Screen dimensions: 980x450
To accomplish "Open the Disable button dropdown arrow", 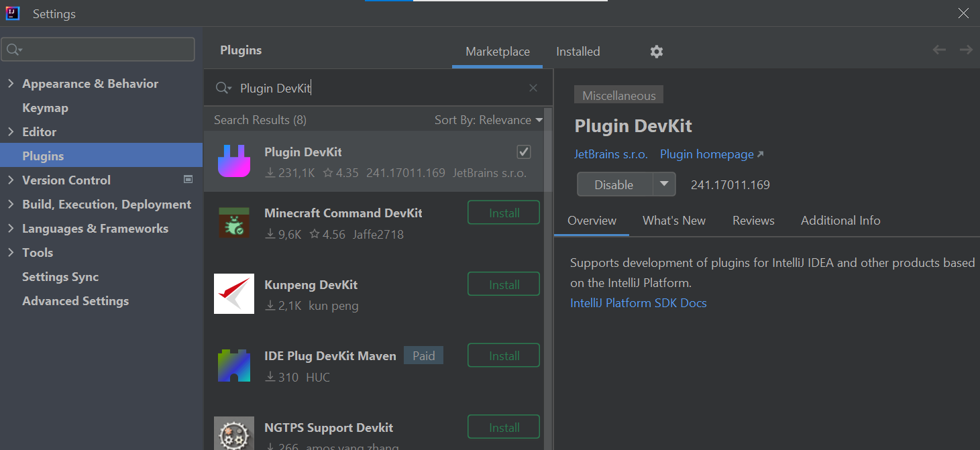I will point(665,184).
